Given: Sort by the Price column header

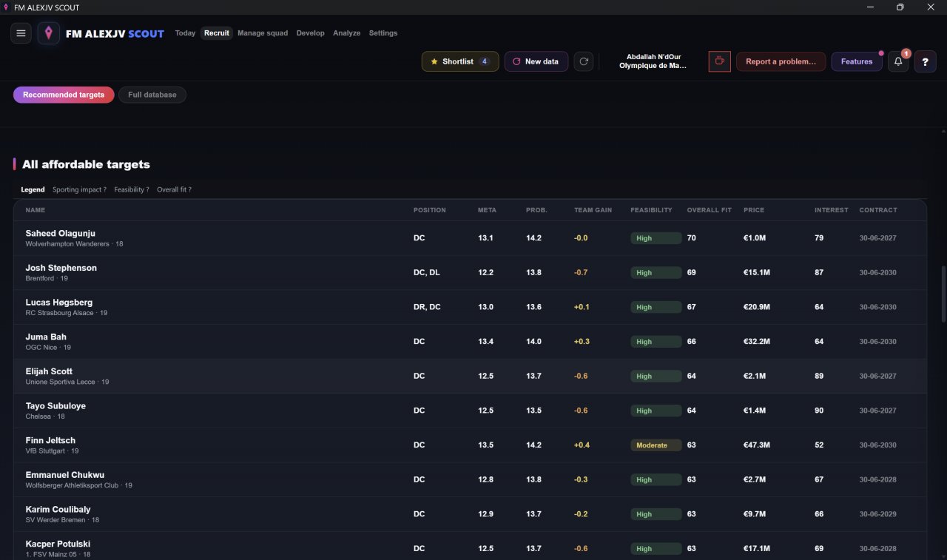Looking at the screenshot, I should 754,210.
